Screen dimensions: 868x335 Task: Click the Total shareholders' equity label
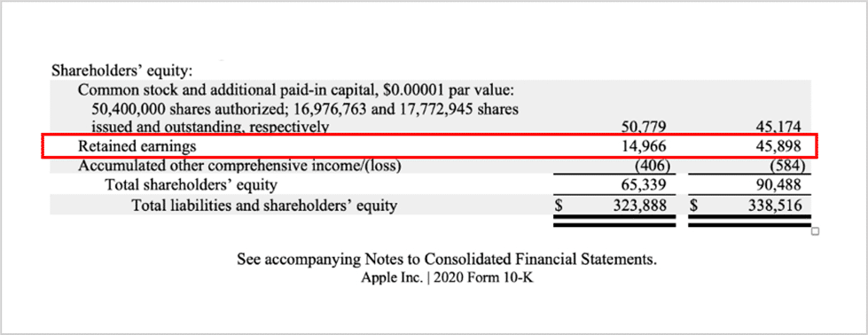coord(191,185)
